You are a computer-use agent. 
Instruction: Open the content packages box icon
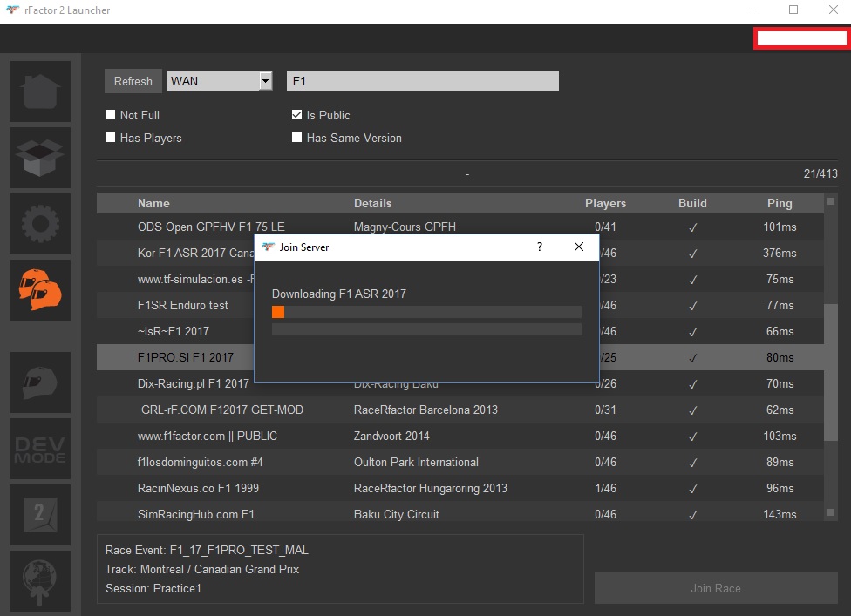tap(39, 158)
